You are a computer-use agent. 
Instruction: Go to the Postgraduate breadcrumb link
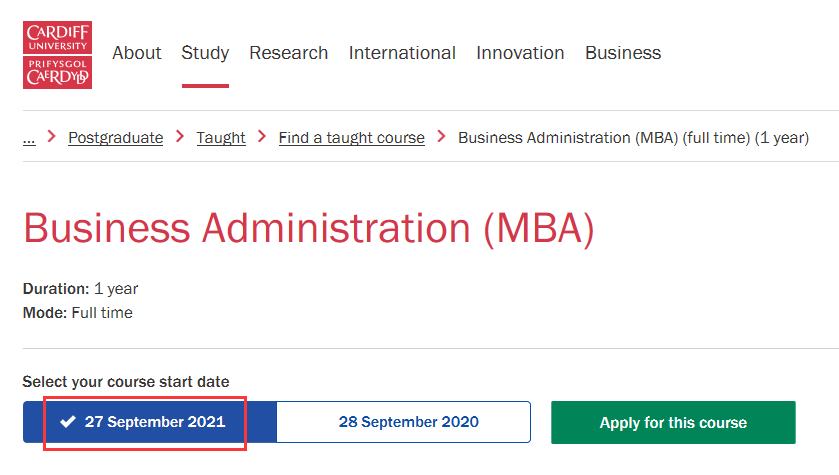pos(116,138)
